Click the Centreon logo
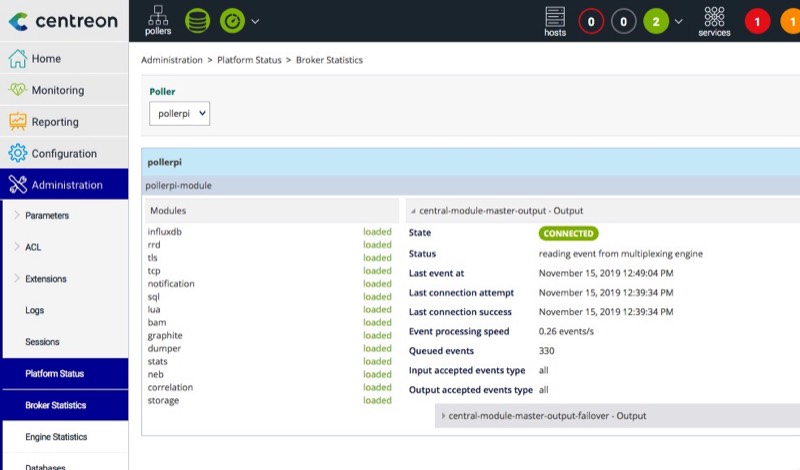The width and height of the screenshot is (800, 470). pos(63,20)
